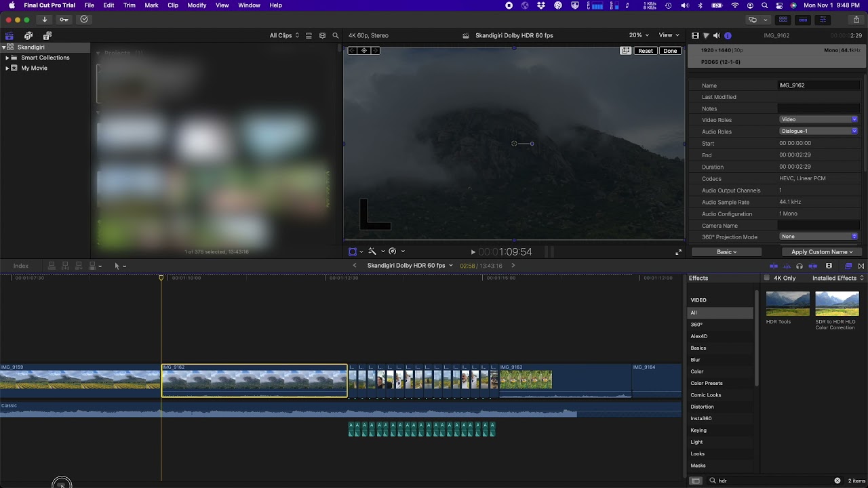Screen dimensions: 868x488
Task: Open Photos and Audio sidebar icon
Action: tap(28, 36)
